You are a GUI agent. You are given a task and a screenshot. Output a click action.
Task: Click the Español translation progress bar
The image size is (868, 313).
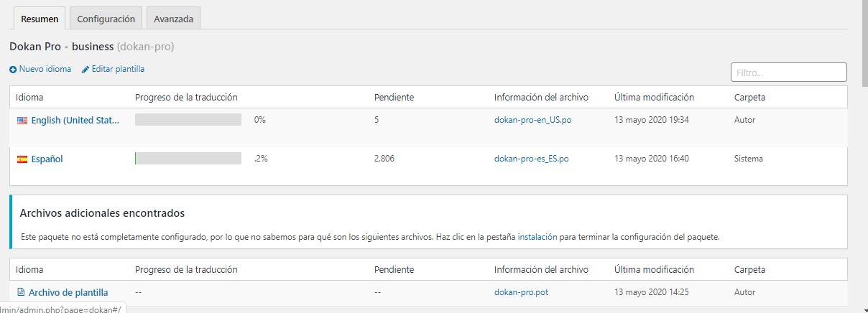coord(188,159)
